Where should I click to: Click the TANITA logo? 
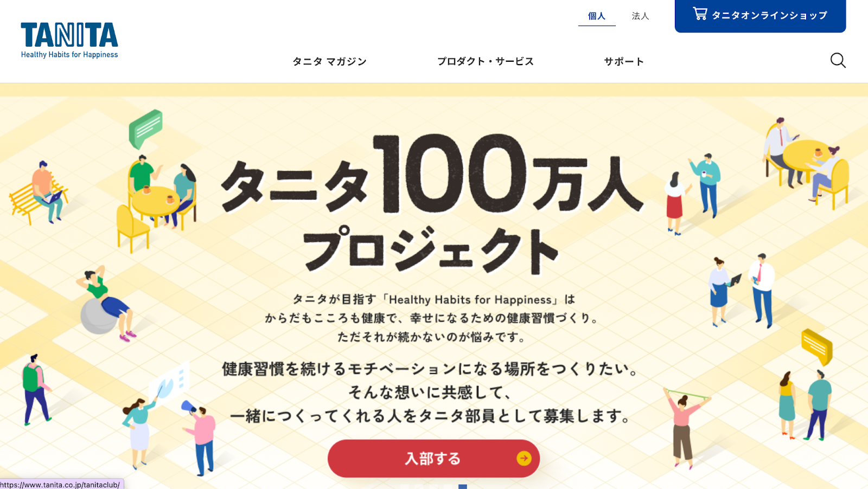pos(69,40)
